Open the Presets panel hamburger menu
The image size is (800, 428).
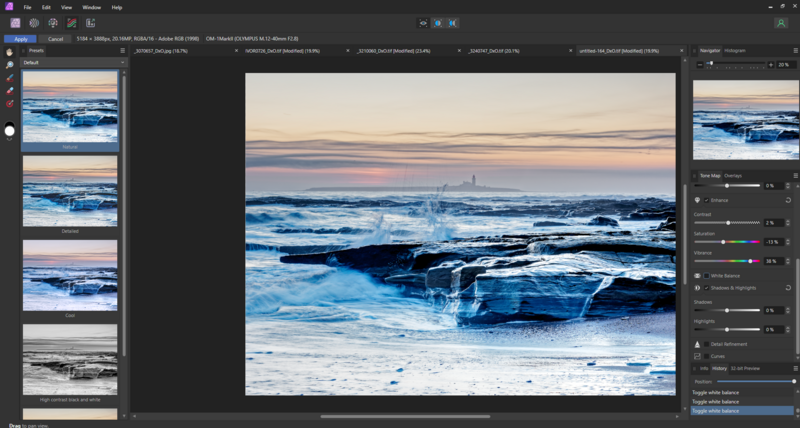coord(122,51)
